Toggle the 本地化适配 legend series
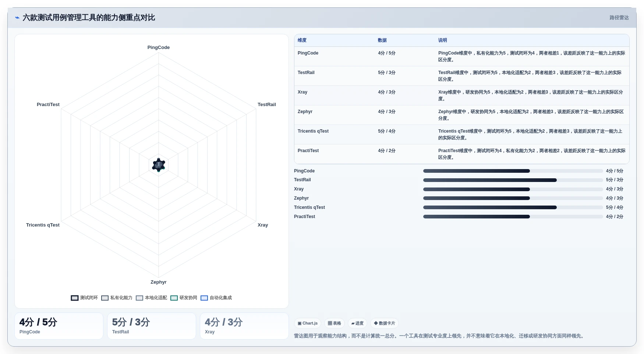Image resolution: width=644 pixels, height=354 pixels. (151, 298)
